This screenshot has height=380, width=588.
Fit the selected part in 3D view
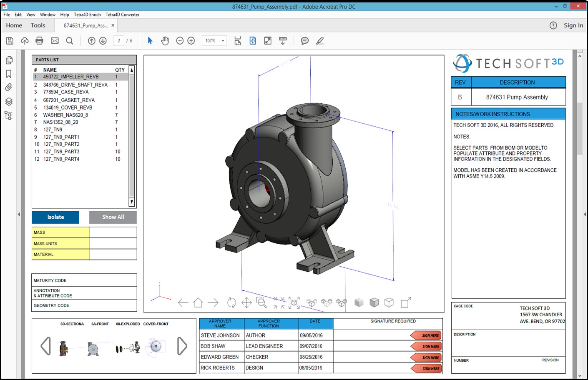(x=294, y=302)
